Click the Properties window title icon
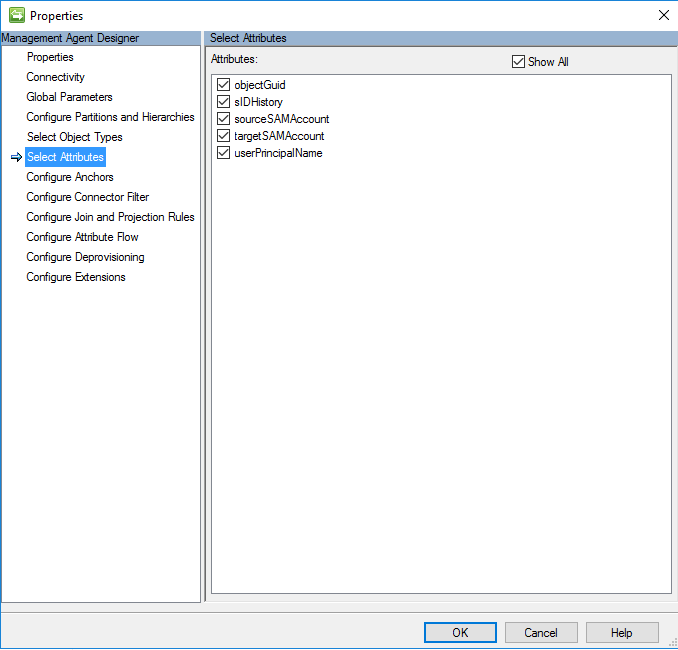 pos(16,15)
